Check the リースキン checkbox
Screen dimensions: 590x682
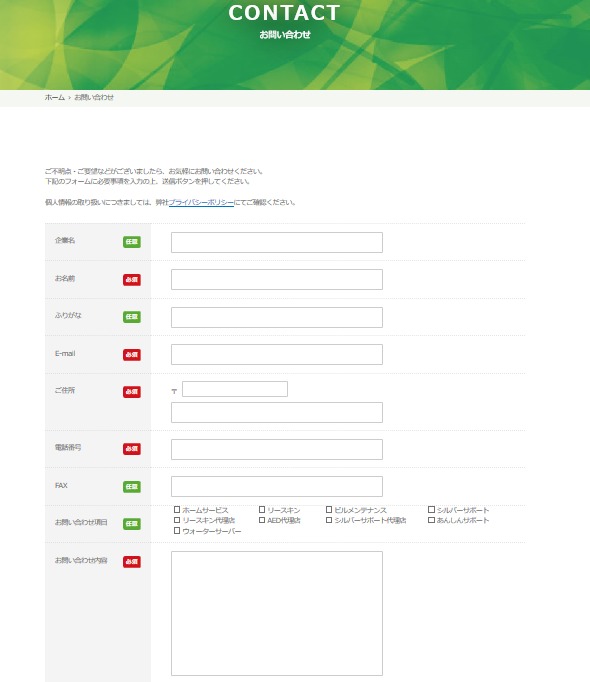[x=262, y=509]
